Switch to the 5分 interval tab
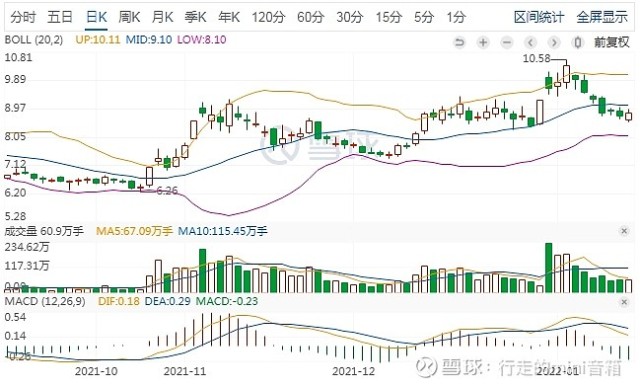This screenshot has width=640, height=387. 424,17
